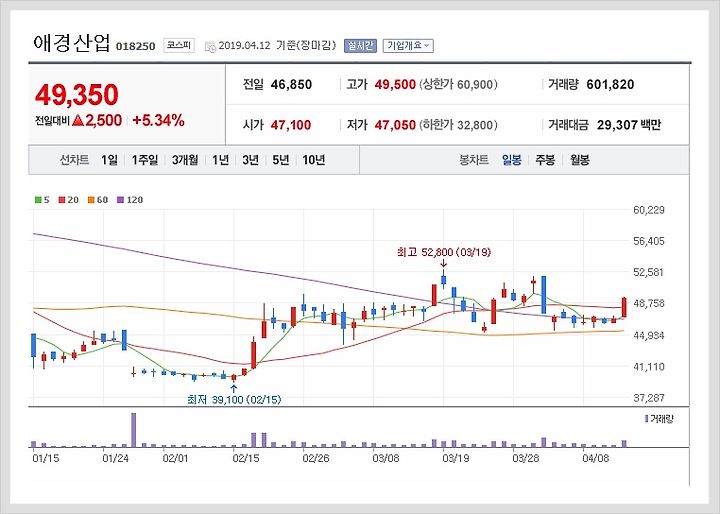Click the clock icon before 2019.04.12
Screen dimensions: 720x514
[210, 46]
